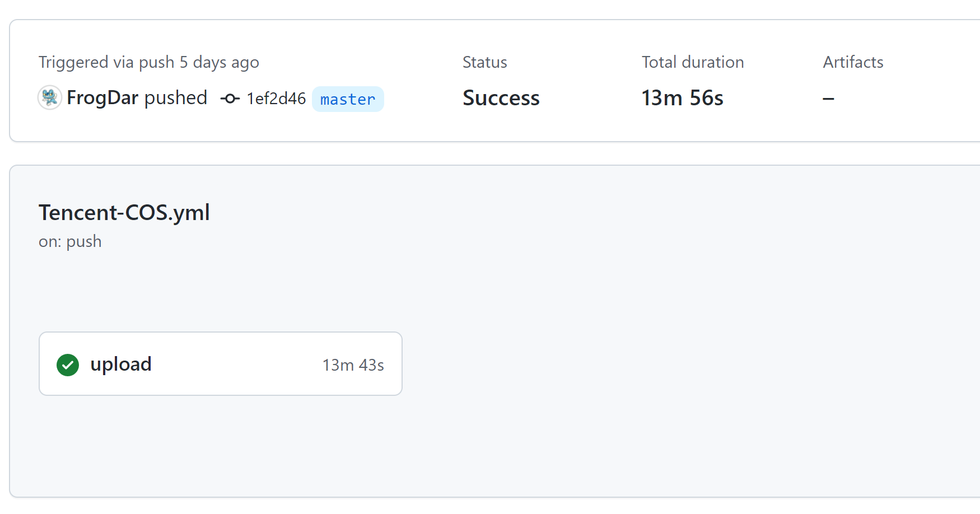The height and width of the screenshot is (514, 980).
Task: Click 'Triggered via push 5 days ago' text
Action: [148, 62]
